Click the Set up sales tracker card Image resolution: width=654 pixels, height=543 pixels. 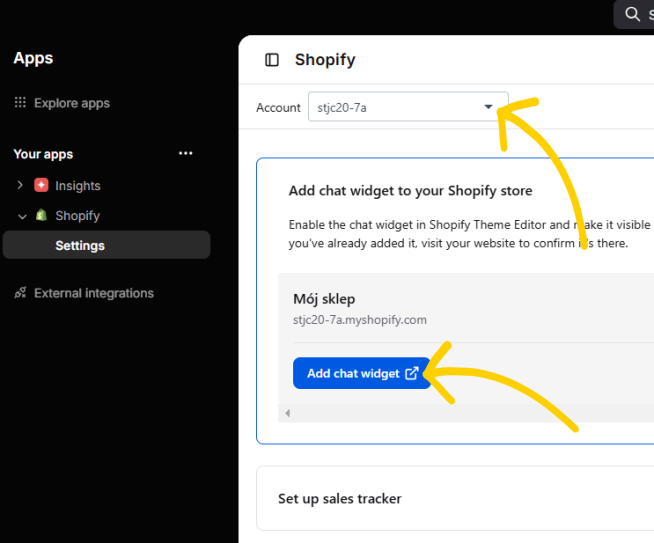pyautogui.click(x=455, y=498)
